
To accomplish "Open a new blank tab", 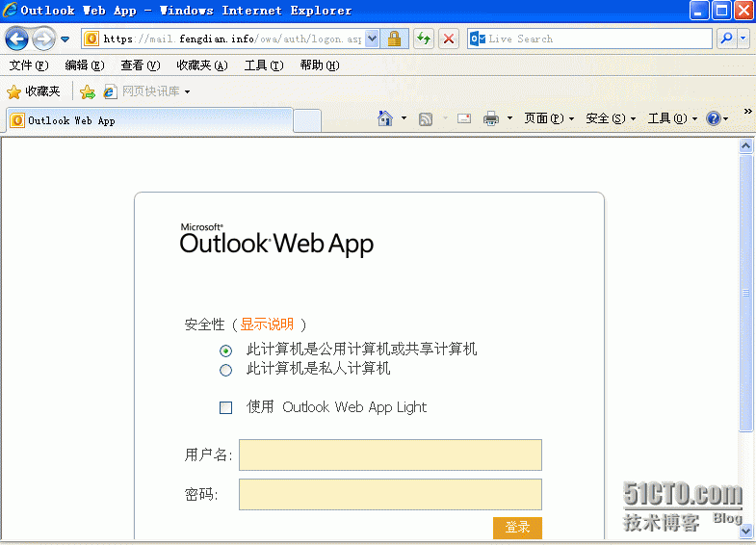I will [x=307, y=120].
